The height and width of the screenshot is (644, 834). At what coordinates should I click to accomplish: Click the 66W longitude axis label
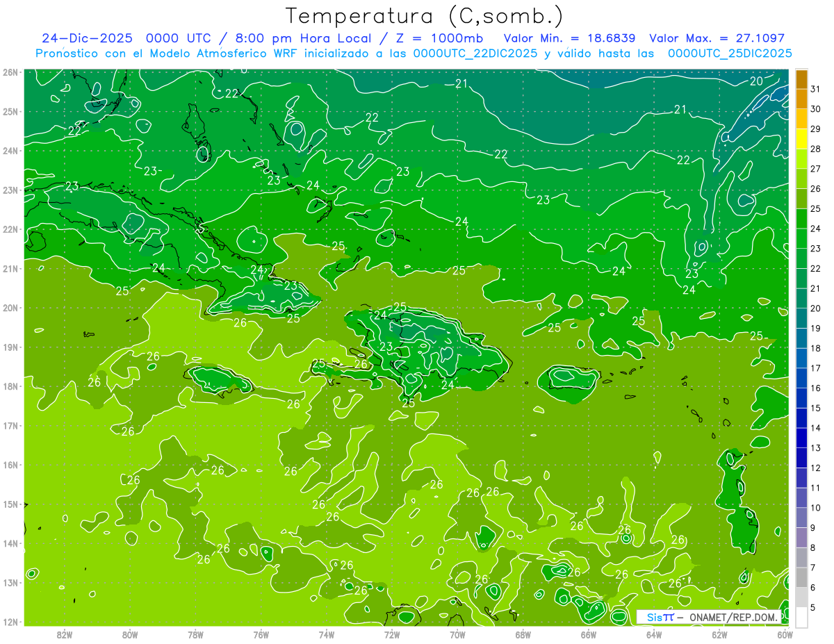click(x=589, y=634)
